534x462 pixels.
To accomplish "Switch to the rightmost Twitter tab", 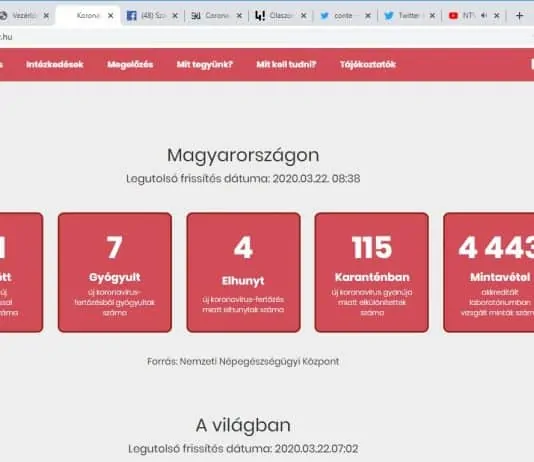I will coord(404,16).
